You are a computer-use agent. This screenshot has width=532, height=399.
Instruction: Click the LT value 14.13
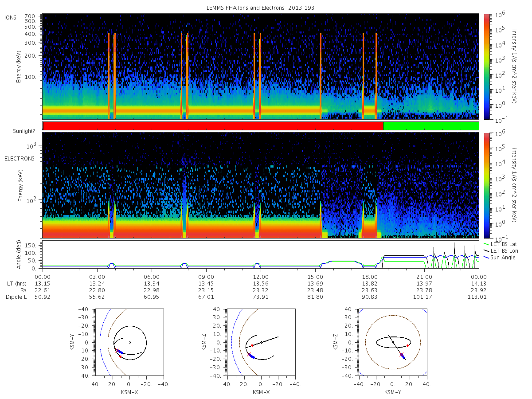479,283
